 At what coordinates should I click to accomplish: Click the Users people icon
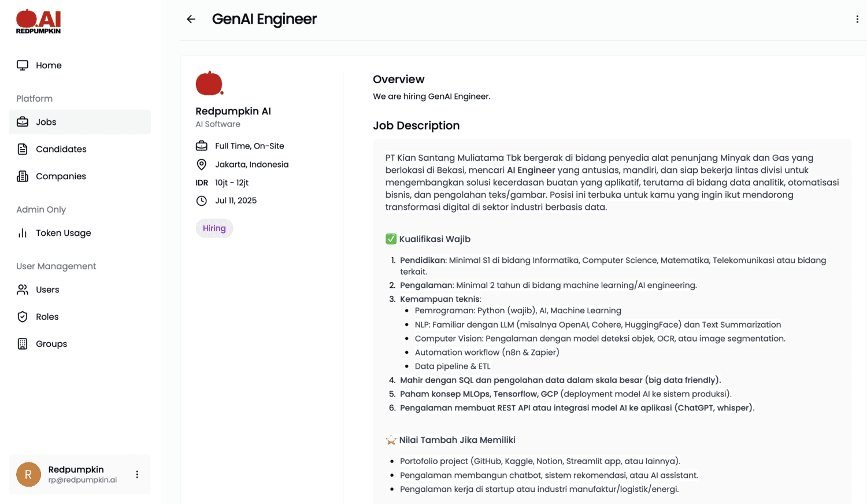23,290
